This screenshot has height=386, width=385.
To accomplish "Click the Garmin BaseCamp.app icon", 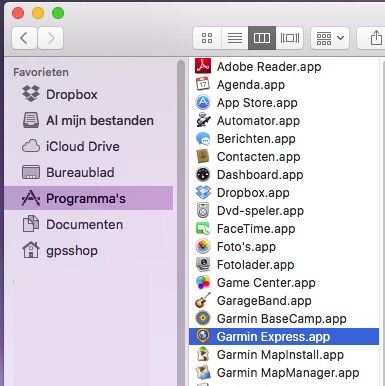I will click(203, 318).
